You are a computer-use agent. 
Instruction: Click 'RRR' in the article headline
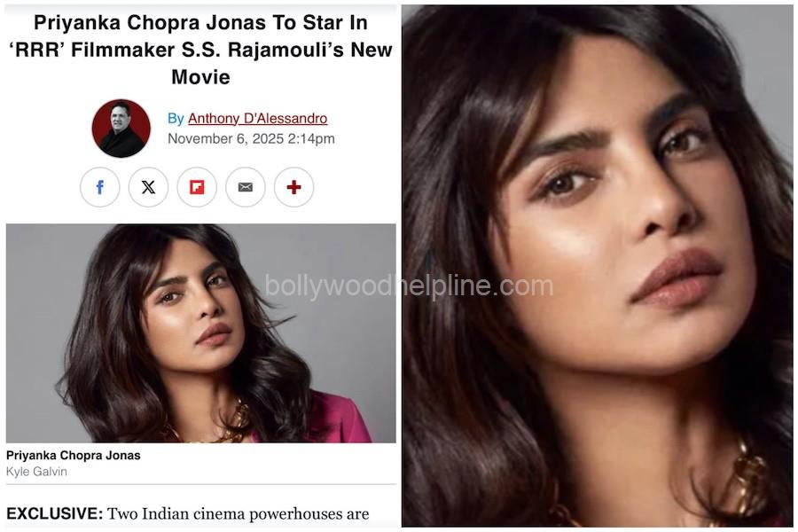pyautogui.click(x=35, y=50)
